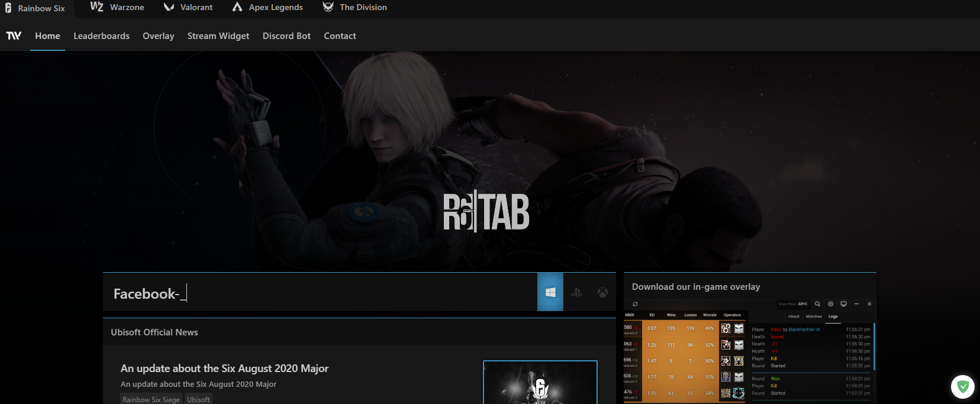Click the Tracker Network TN logo
The height and width of the screenshot is (404, 980).
tap(14, 35)
